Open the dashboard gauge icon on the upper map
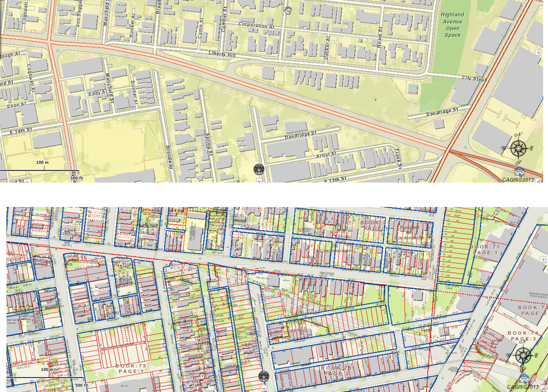Viewport: 548px width, 392px height. [x=259, y=169]
